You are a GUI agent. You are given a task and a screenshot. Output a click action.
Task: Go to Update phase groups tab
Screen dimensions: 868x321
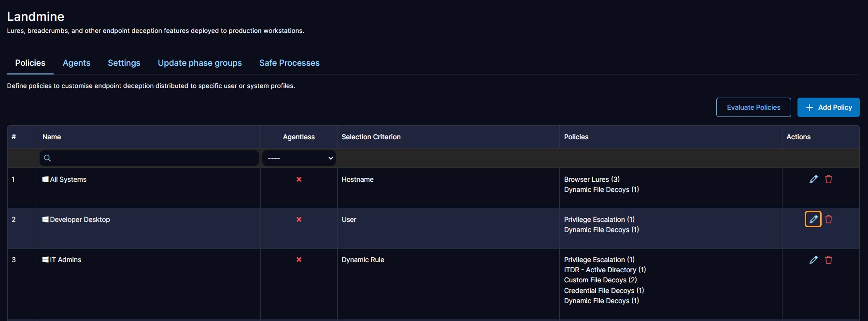tap(200, 63)
